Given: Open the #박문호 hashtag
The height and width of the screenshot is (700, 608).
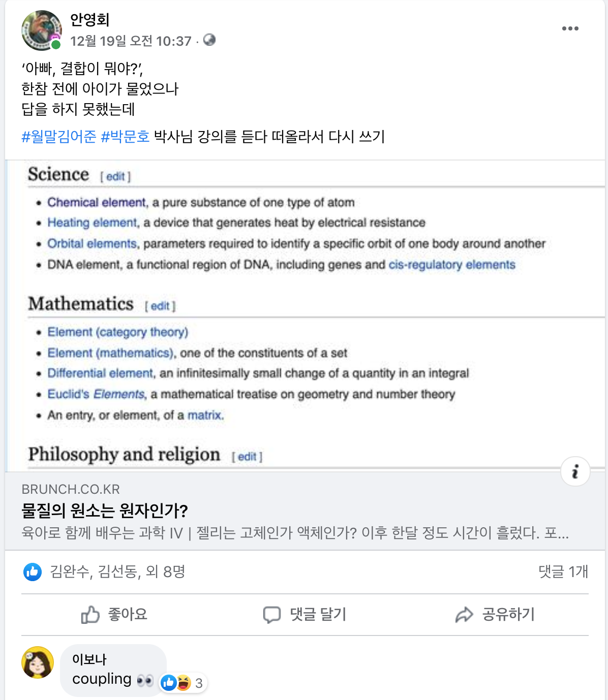Looking at the screenshot, I should (125, 136).
